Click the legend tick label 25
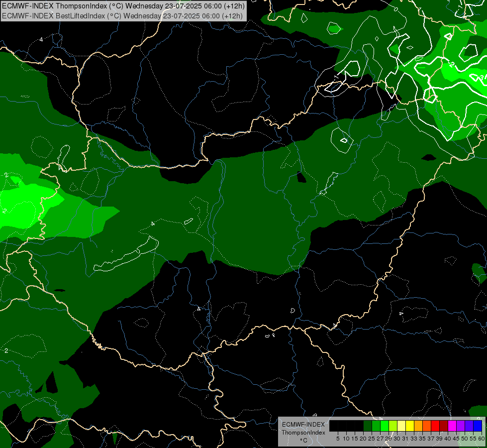Viewport: 487px width, 448px height. click(x=372, y=439)
